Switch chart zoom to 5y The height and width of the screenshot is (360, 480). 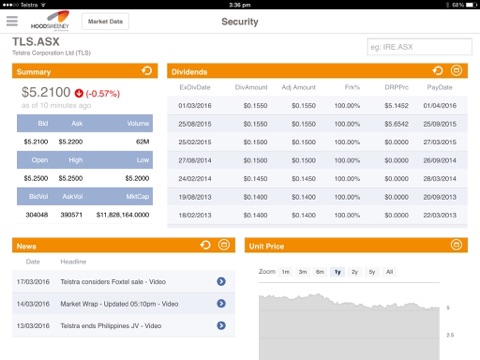(372, 272)
